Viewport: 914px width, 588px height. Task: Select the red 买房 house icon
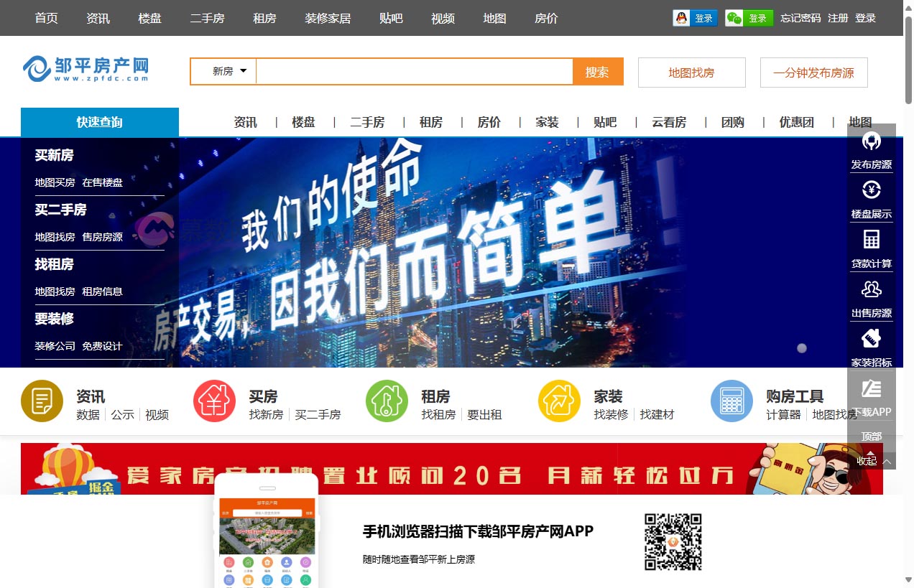pyautogui.click(x=214, y=401)
